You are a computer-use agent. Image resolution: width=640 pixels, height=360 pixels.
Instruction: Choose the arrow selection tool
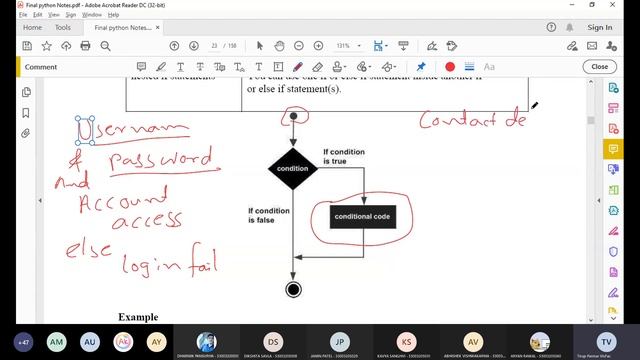tap(259, 46)
